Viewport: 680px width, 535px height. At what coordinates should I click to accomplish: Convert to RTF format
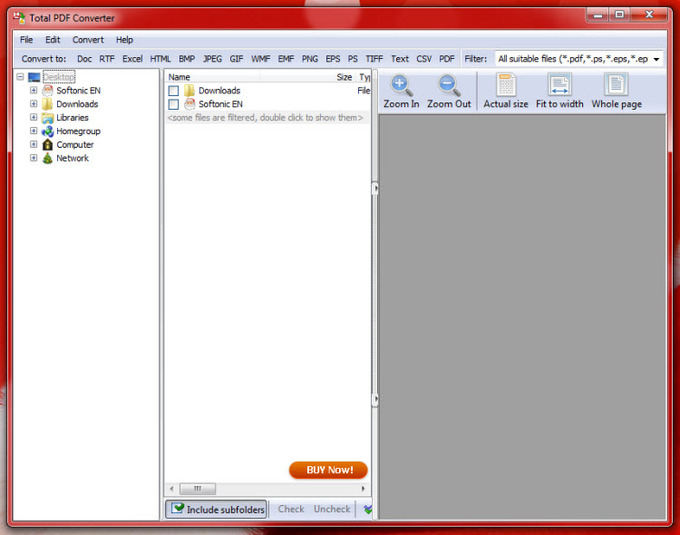(x=107, y=59)
